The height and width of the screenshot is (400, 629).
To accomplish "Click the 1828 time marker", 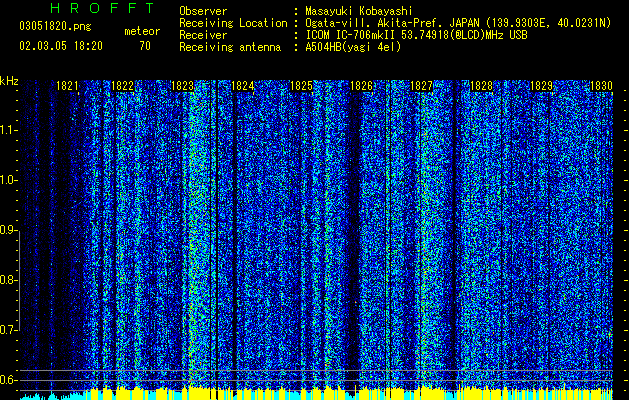I will [x=481, y=86].
